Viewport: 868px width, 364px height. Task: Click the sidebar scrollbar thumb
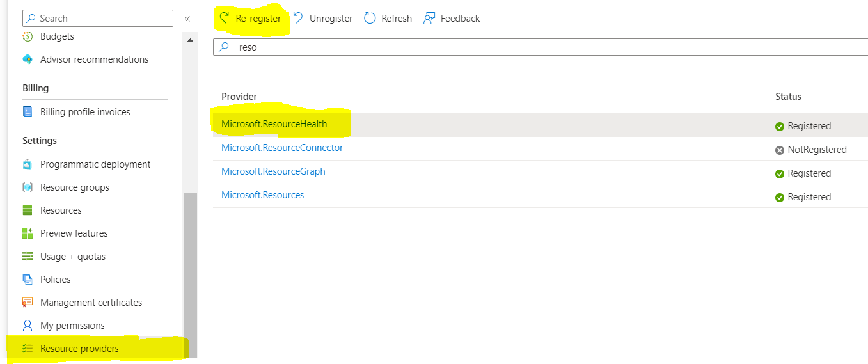[191, 274]
